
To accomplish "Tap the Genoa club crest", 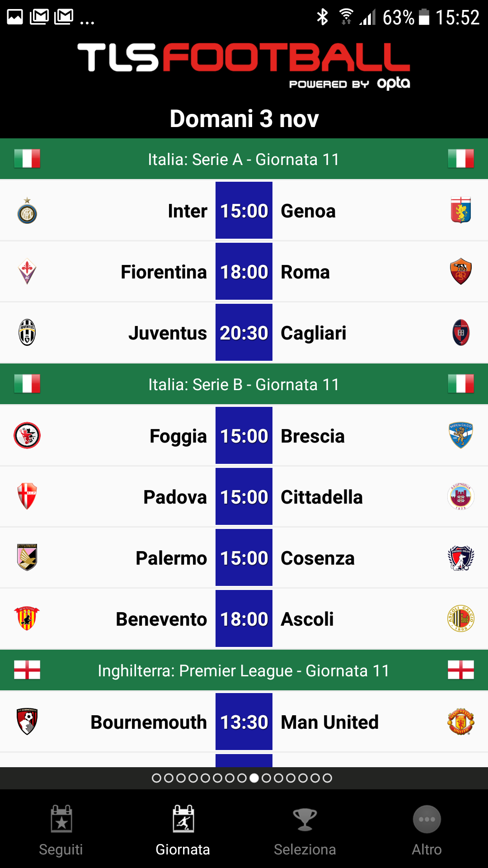I will (461, 210).
